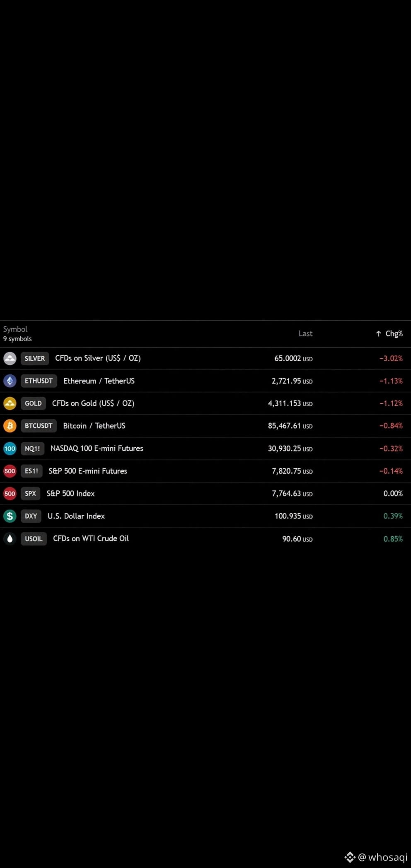Click the red 500 icon beside SPX
This screenshot has width=411, height=868.
10,494
